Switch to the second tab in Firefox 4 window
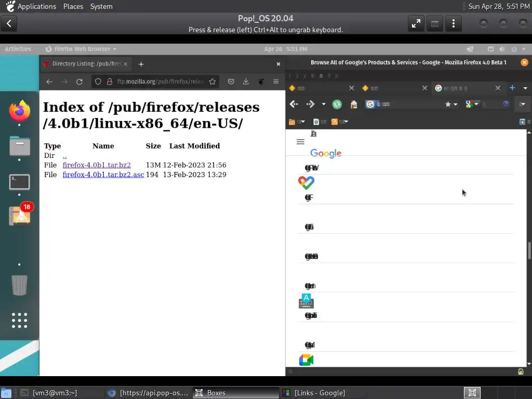 pos(394,88)
